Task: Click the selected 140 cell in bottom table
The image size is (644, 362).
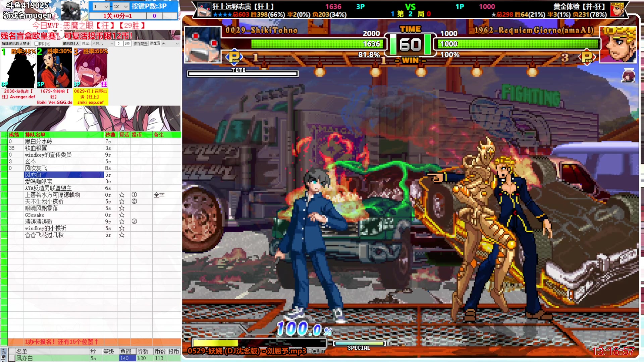Action: 127,358
